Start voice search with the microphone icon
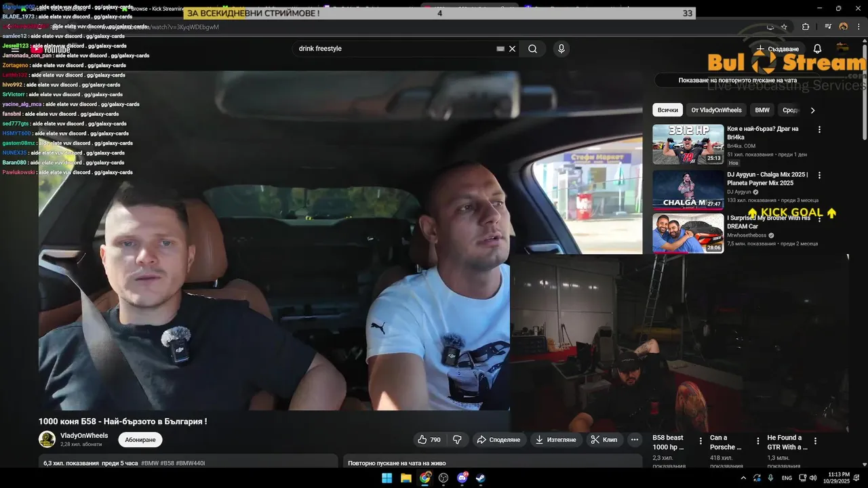This screenshot has width=868, height=488. point(561,49)
